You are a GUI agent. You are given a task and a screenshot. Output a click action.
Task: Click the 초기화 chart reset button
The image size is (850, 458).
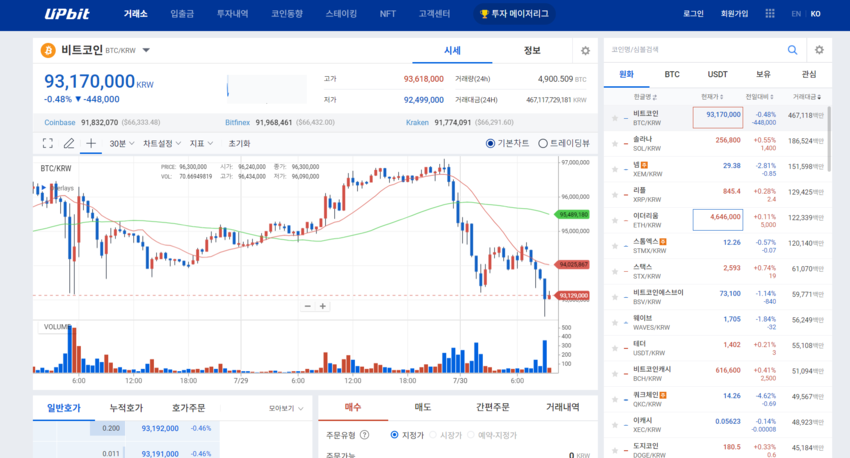point(239,143)
